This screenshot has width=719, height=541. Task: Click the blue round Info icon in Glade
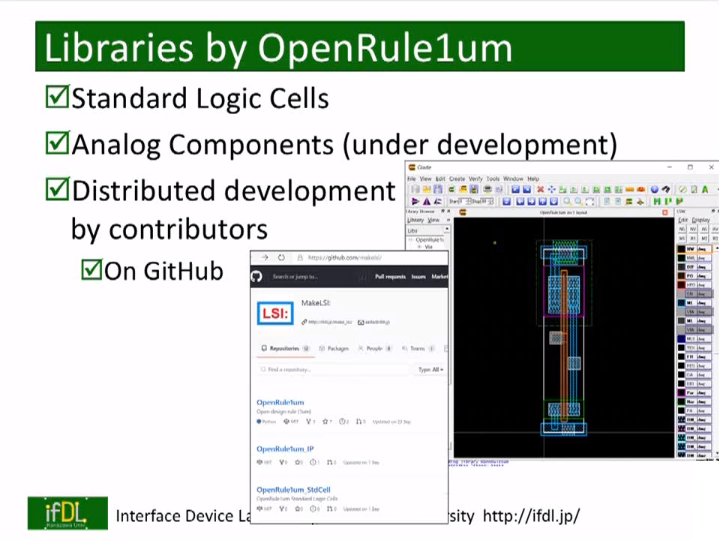point(654,189)
